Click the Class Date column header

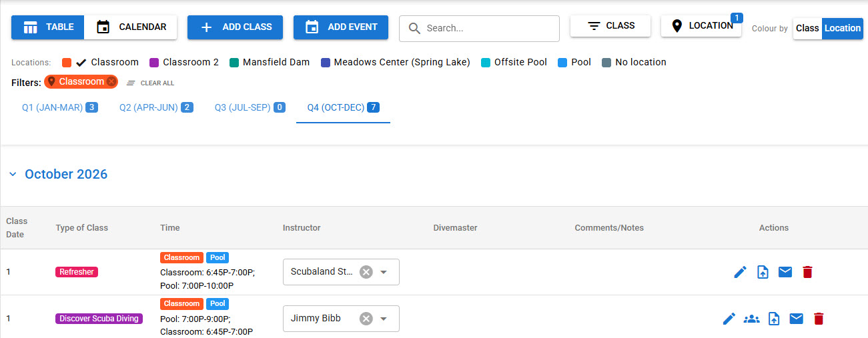click(17, 228)
